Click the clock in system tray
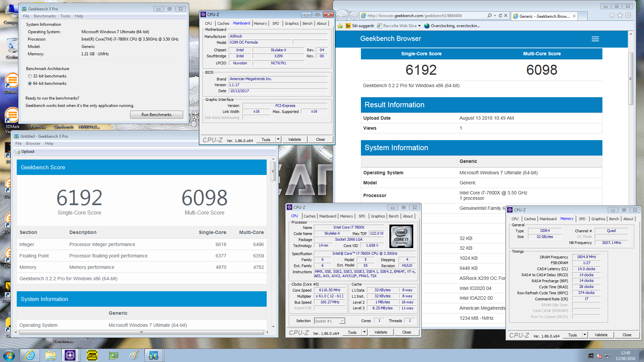 pos(625,355)
